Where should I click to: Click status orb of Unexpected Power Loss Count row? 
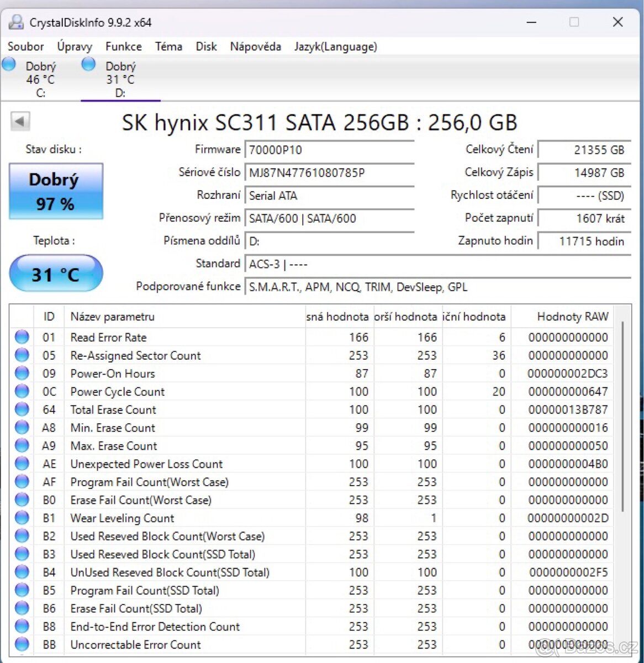(x=22, y=464)
